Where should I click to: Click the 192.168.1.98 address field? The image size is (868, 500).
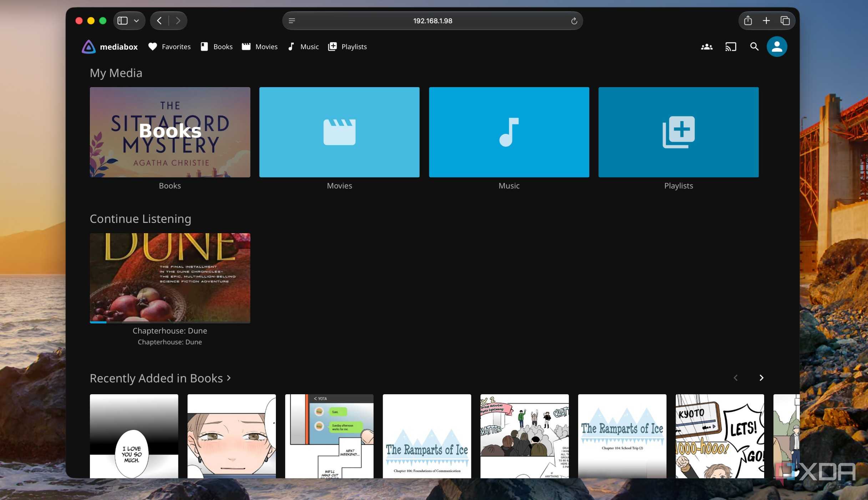[433, 21]
